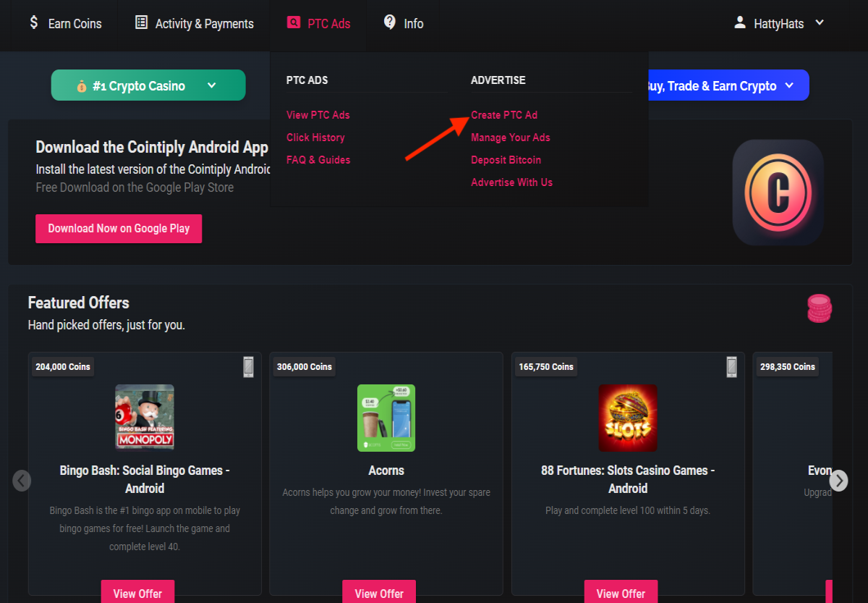Open the PTC Ads menu
This screenshot has height=603, width=868.
[x=318, y=23]
